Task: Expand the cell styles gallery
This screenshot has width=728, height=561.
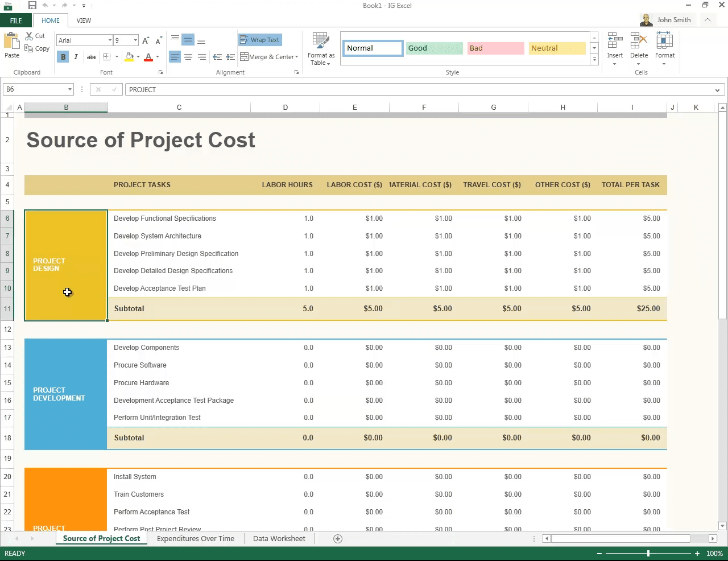Action: 594,59
